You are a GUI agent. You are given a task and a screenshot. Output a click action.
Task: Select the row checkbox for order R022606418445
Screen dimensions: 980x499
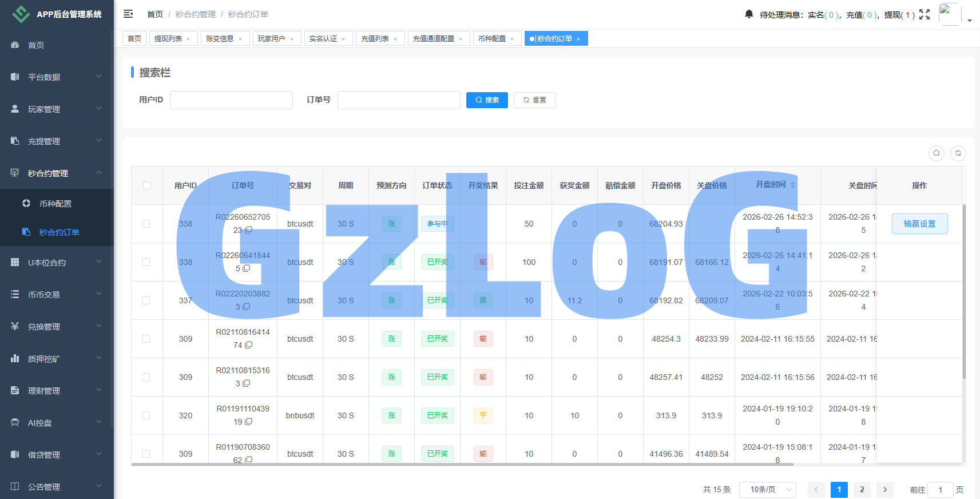(x=146, y=262)
